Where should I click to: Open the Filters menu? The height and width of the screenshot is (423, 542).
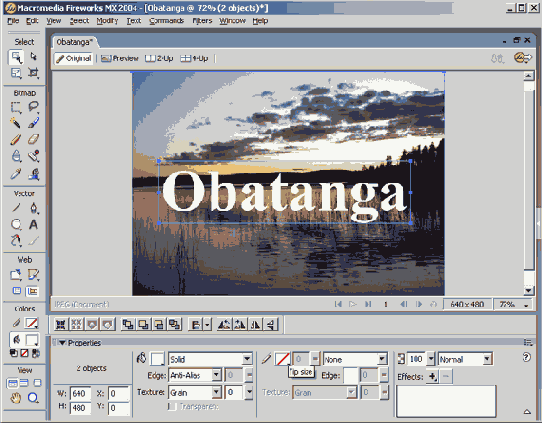(x=202, y=21)
